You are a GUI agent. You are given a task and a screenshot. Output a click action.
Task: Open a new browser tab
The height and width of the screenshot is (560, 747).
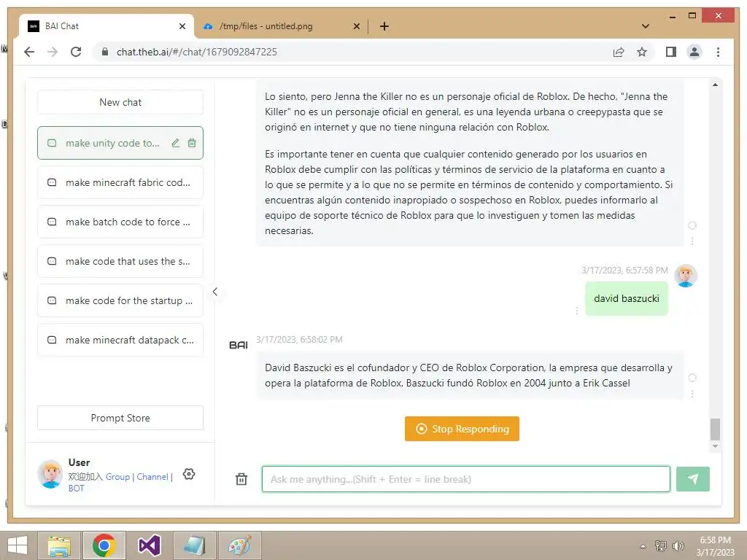[x=384, y=26]
